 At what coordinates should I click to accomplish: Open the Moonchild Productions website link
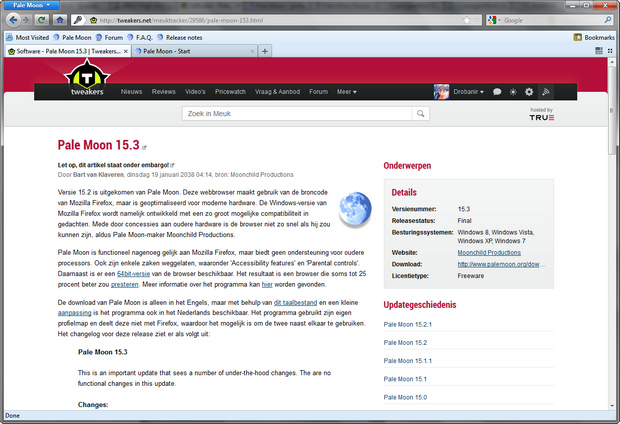489,252
